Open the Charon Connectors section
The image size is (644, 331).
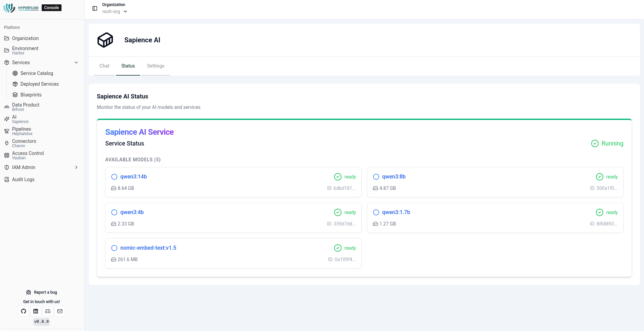coord(24,143)
